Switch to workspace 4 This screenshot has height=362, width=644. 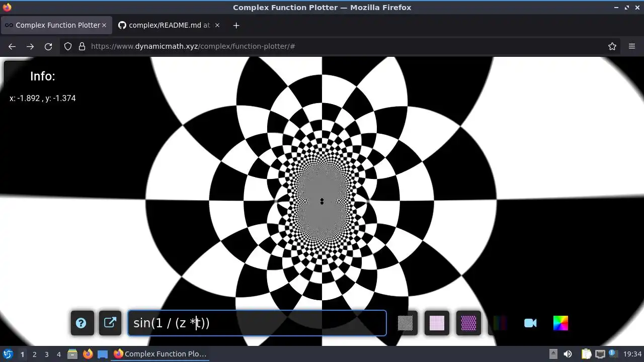coord(58,354)
